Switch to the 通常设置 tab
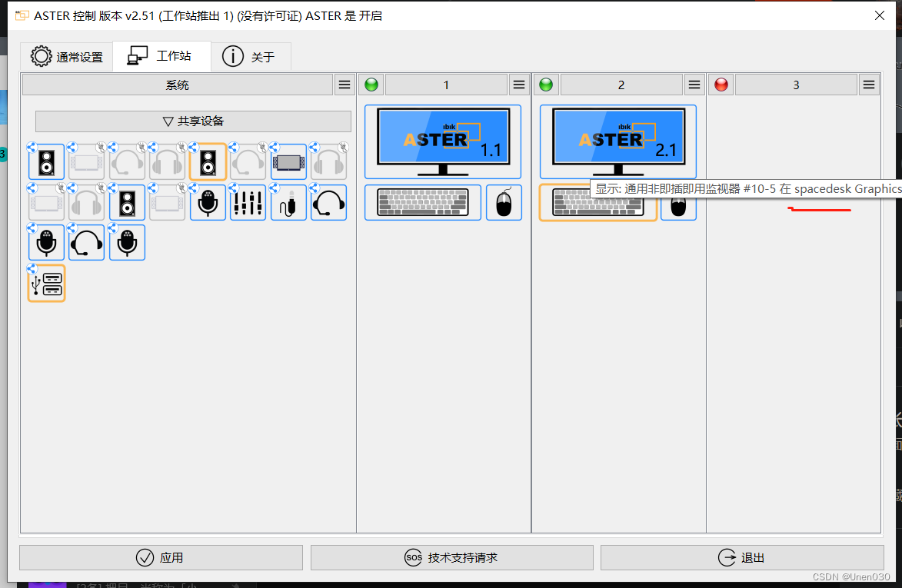 click(67, 57)
